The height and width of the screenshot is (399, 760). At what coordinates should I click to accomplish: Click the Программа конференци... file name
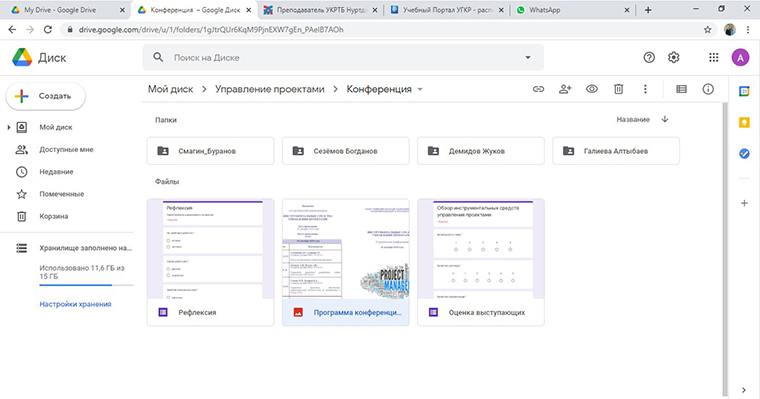pos(357,313)
